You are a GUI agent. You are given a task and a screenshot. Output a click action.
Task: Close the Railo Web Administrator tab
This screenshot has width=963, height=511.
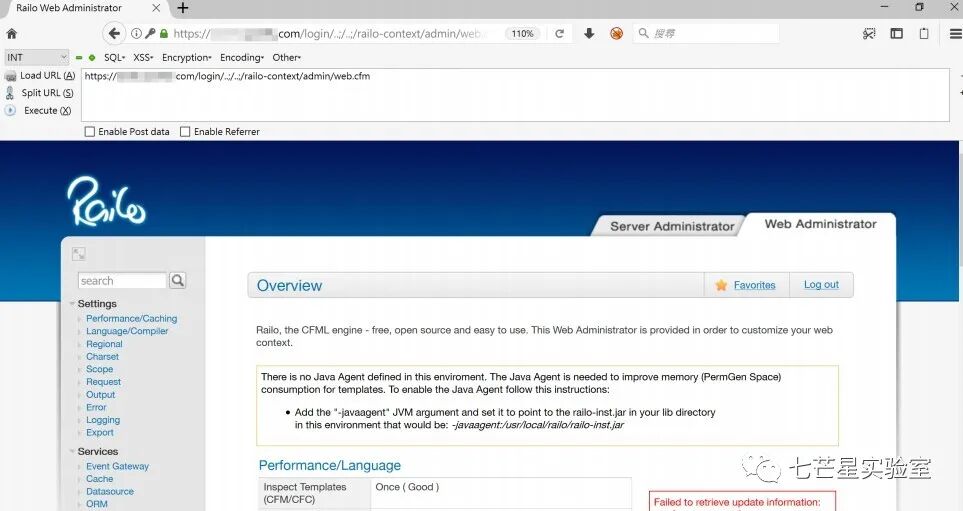[156, 8]
